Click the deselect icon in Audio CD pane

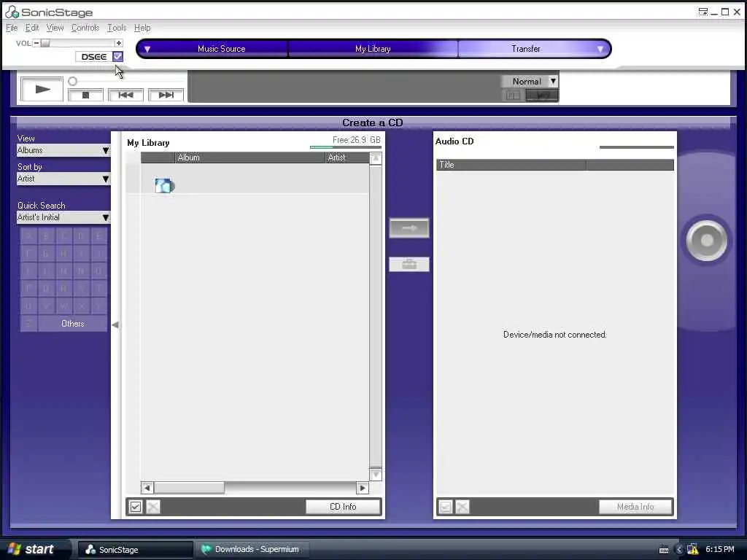click(x=462, y=507)
